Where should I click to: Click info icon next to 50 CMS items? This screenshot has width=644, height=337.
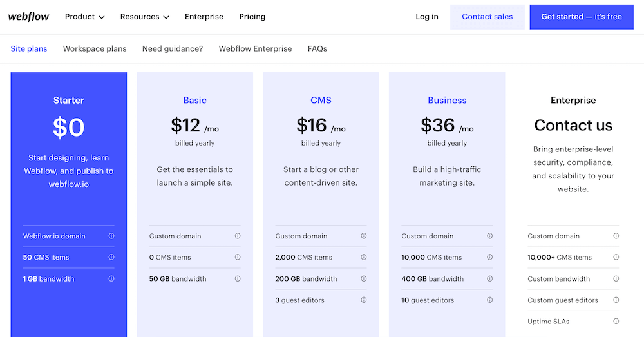tap(111, 257)
